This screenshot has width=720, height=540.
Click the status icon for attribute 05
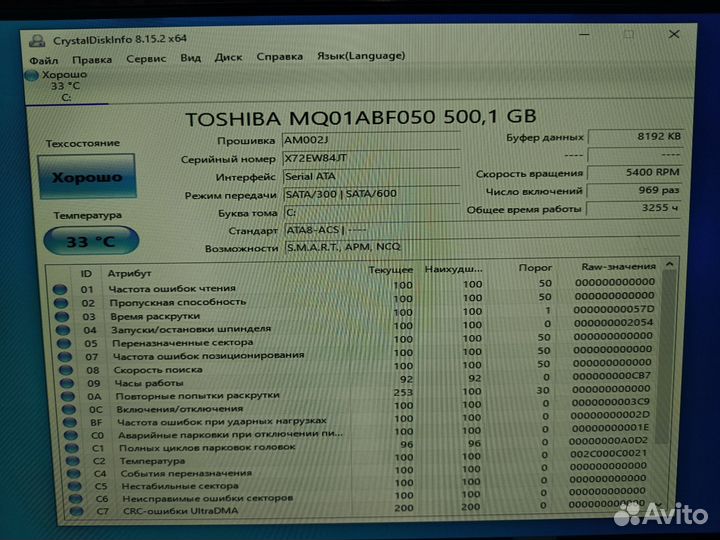(64, 343)
